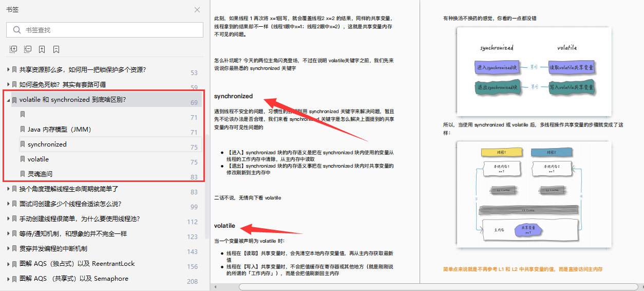Expand the 共享资源那么多 bookmark
644x291 pixels.
(x=8, y=70)
